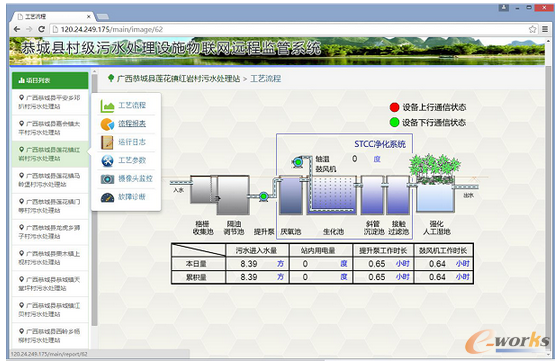Select 故障诊断 fault diagnosis entry
The width and height of the screenshot is (560, 364).
pyautogui.click(x=132, y=197)
